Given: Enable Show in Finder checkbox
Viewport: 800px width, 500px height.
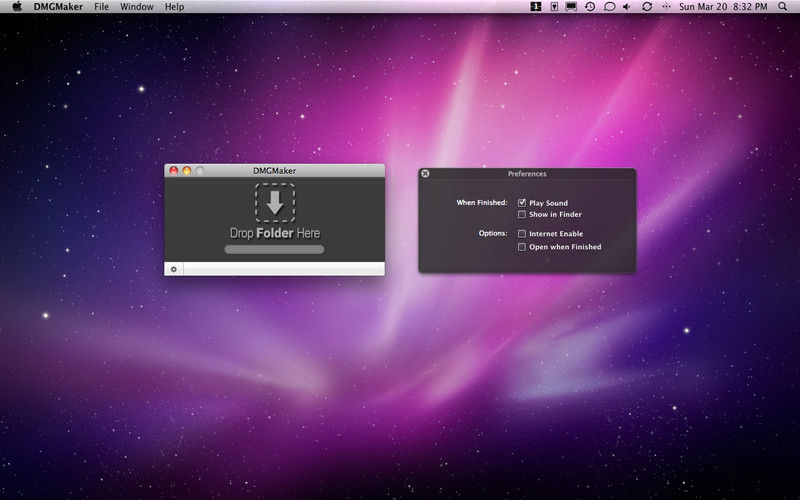Looking at the screenshot, I should point(521,214).
